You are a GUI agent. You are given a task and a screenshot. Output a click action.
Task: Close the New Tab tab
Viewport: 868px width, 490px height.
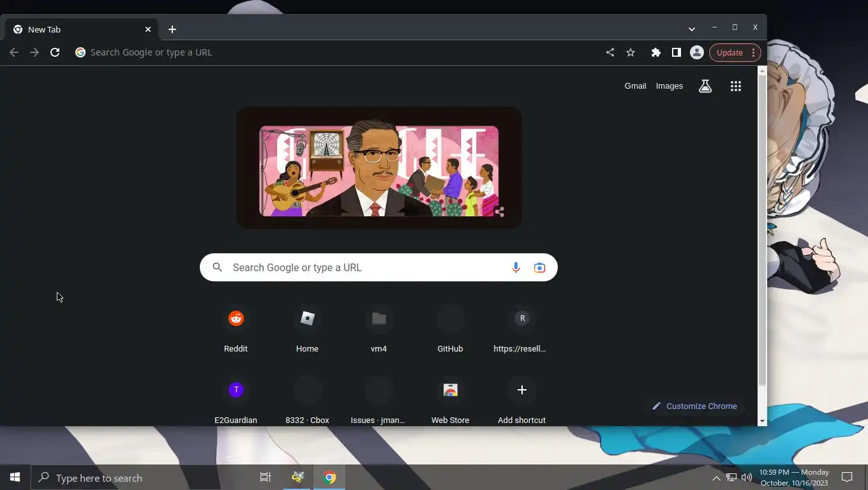pos(148,29)
